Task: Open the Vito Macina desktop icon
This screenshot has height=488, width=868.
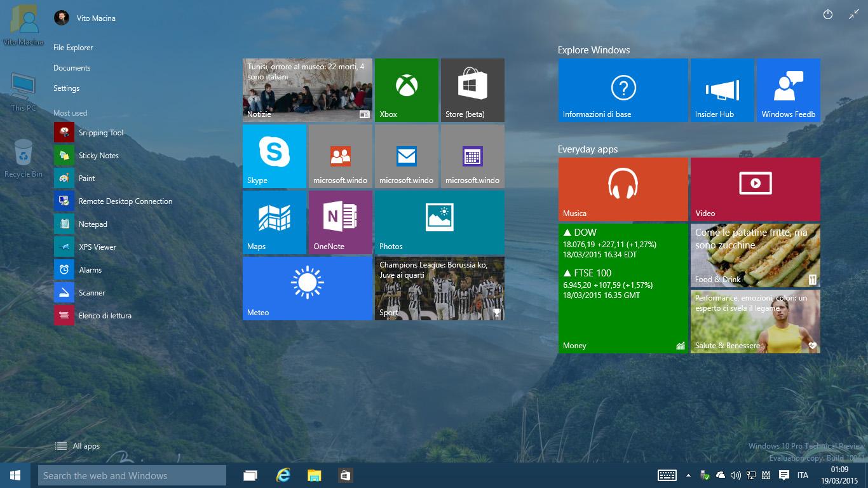Action: 24,25
